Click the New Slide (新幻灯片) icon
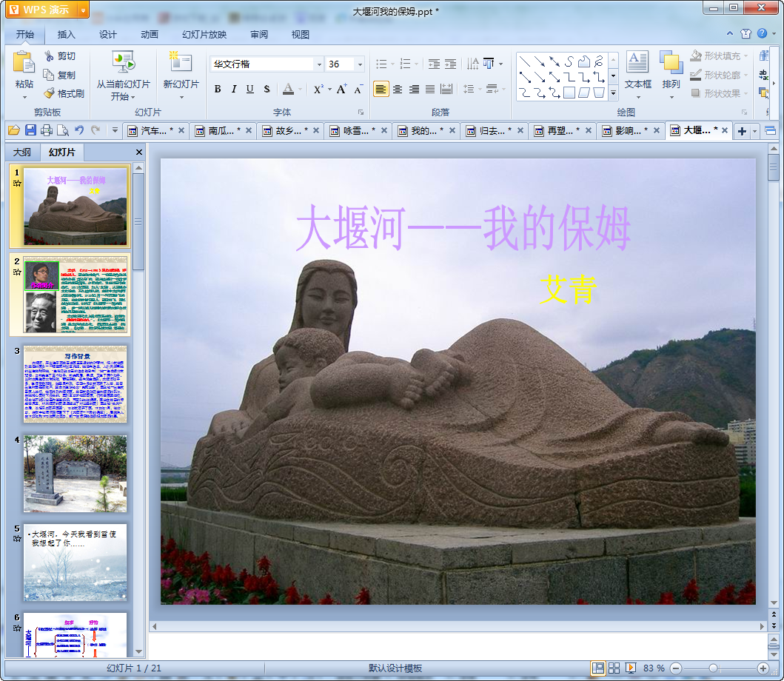Image resolution: width=784 pixels, height=681 pixels. 181,62
